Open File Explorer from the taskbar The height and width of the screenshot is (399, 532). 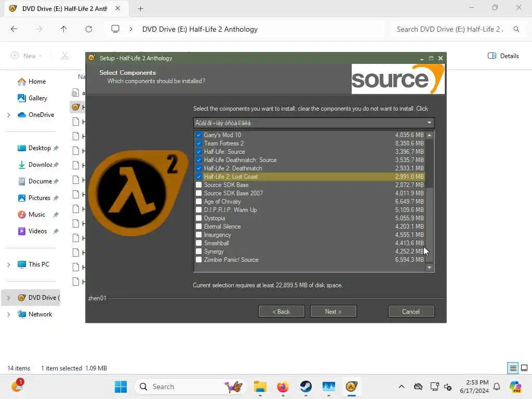(x=260, y=387)
